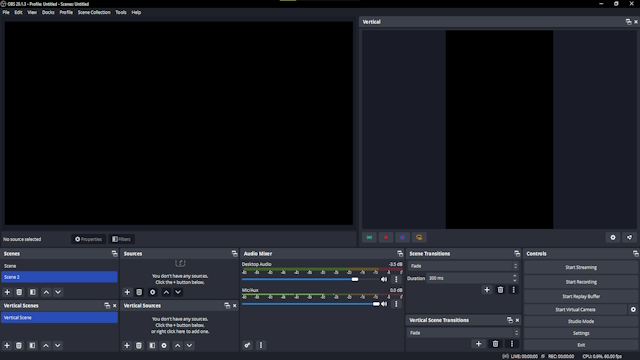Open the Docks menu
Screen dimensions: 640x360
click(x=48, y=12)
